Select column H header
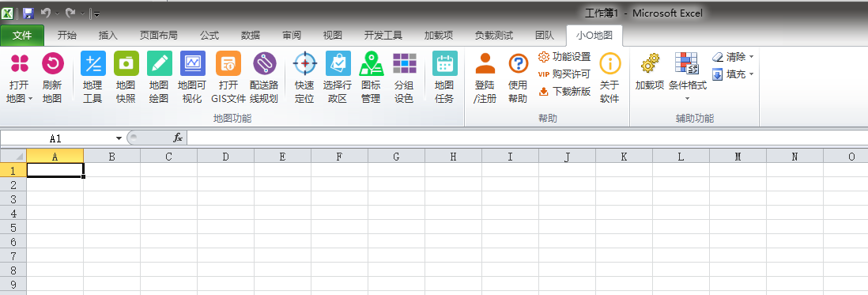 pyautogui.click(x=454, y=157)
